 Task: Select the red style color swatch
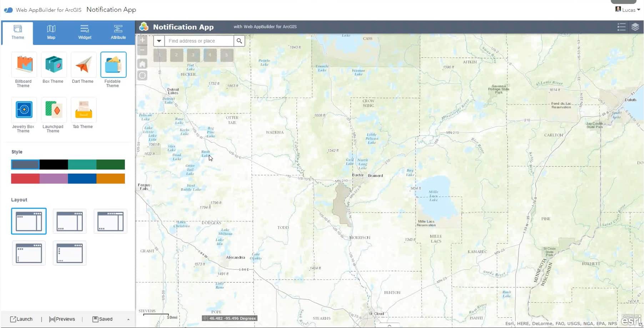click(25, 178)
